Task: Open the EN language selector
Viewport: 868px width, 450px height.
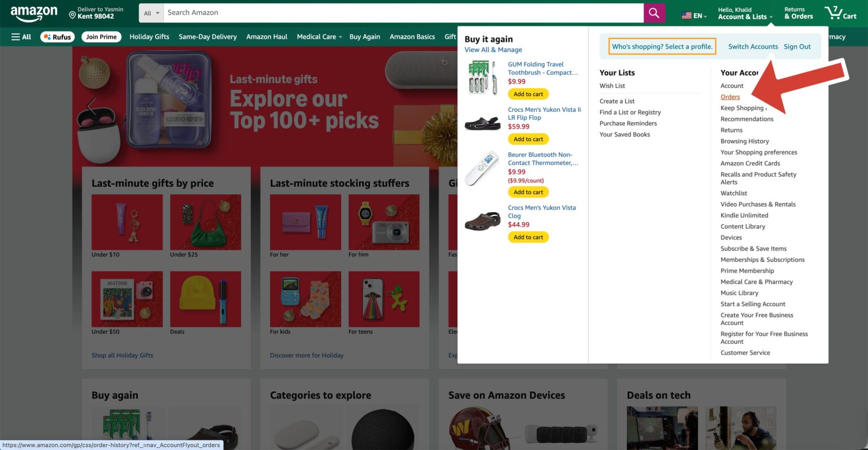Action: tap(694, 16)
